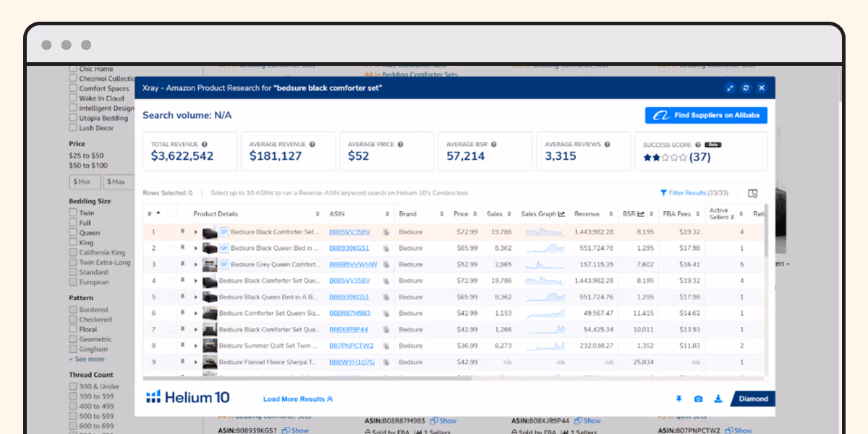Viewport: 868px width, 434px height.
Task: Refresh the Xray results
Action: point(746,88)
